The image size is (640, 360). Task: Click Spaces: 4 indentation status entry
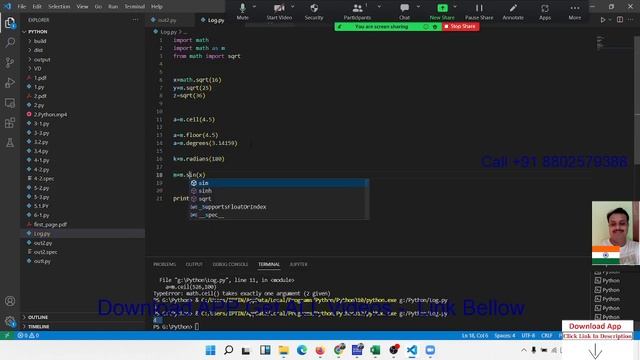pyautogui.click(x=505, y=335)
